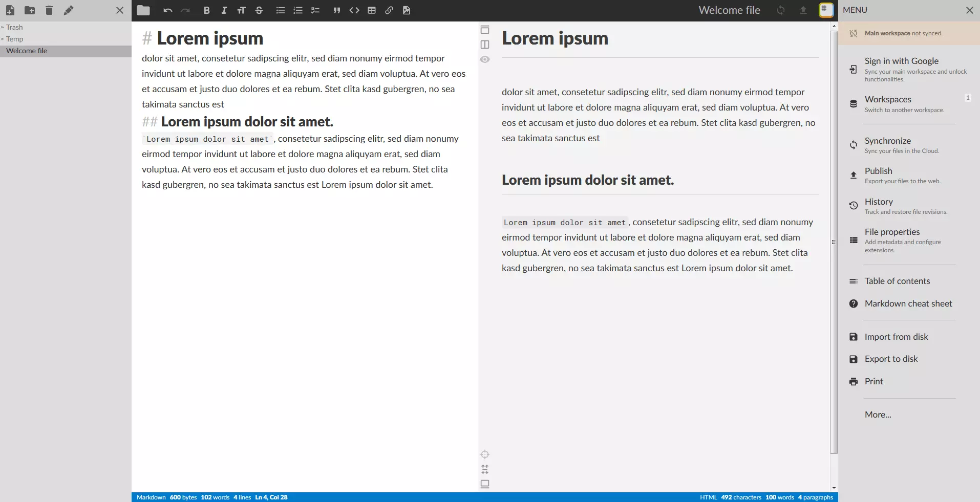Apply strikethrough formatting
Screen dimensions: 980x502
click(259, 10)
